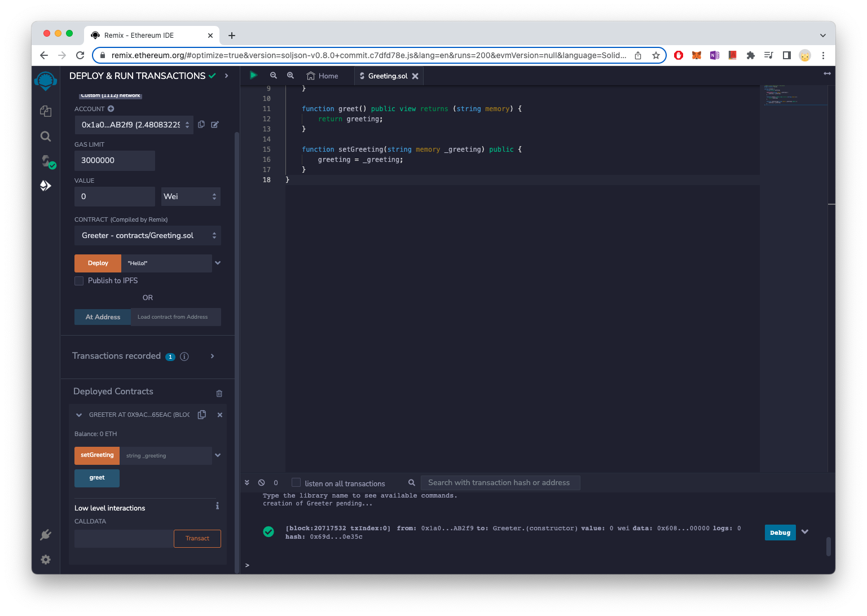
Task: Go back to the previous page
Action: (x=44, y=55)
